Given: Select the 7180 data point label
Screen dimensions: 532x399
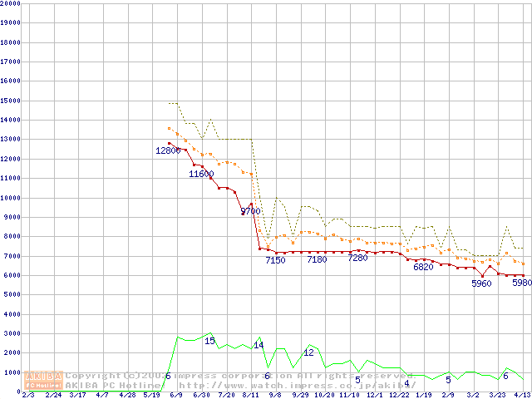Looking at the screenshot, I should pyautogui.click(x=317, y=259).
